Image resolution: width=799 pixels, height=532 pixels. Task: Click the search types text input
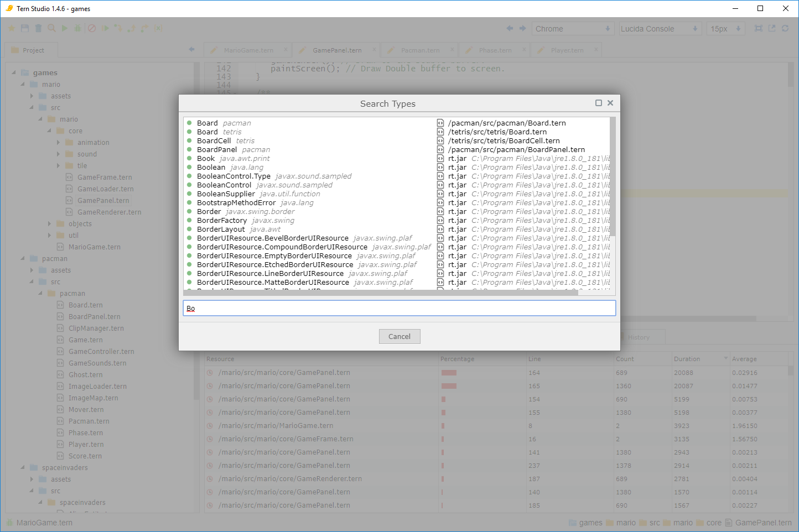pyautogui.click(x=399, y=308)
